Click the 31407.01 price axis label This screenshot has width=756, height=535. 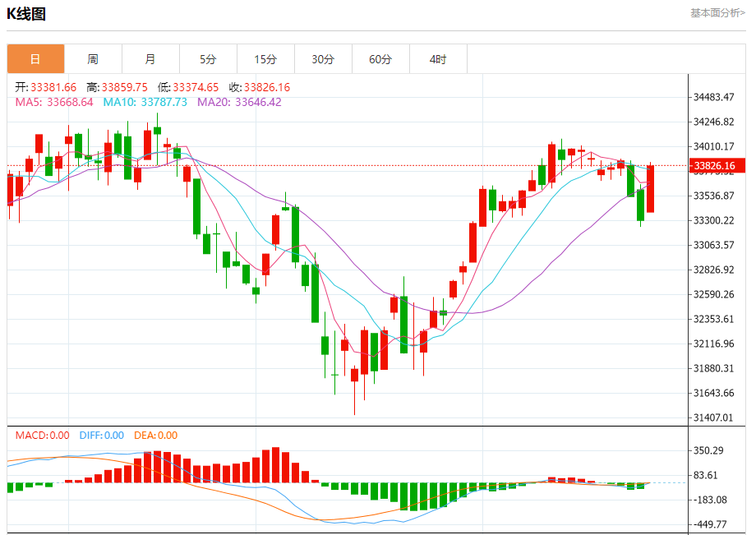(713, 417)
